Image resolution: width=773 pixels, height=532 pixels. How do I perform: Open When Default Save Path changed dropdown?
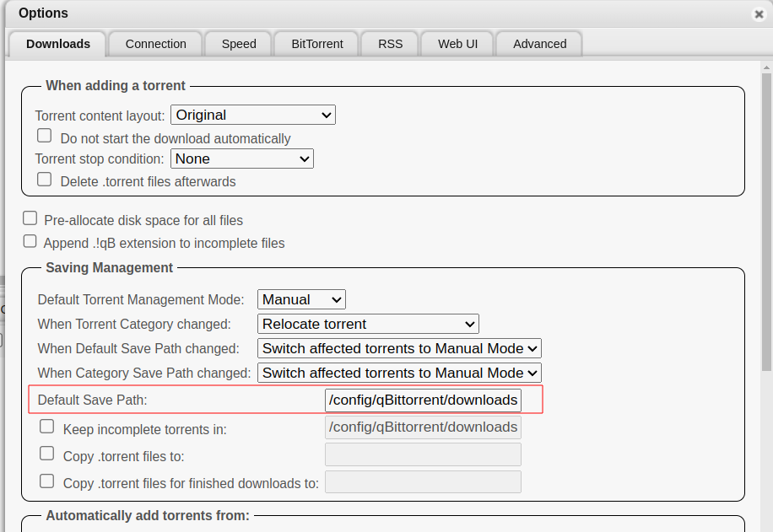pos(399,348)
